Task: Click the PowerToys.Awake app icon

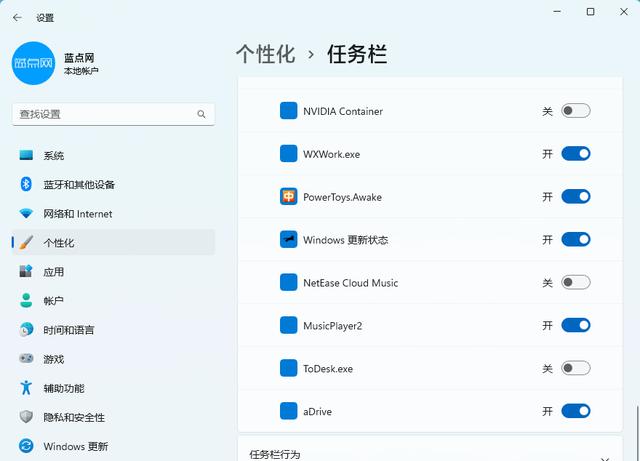Action: (x=289, y=197)
